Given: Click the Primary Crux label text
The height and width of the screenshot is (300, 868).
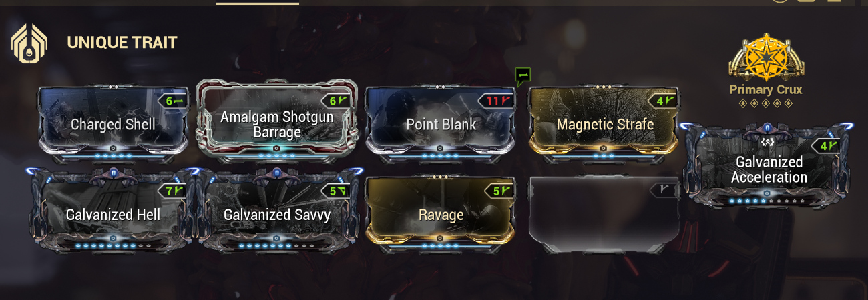Looking at the screenshot, I should pos(765,89).
